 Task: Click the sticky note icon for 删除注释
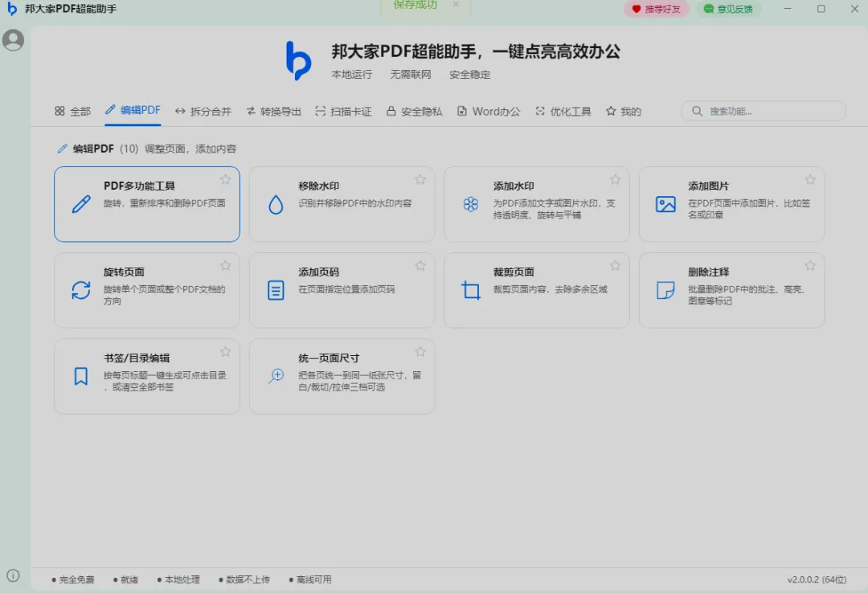(x=665, y=290)
